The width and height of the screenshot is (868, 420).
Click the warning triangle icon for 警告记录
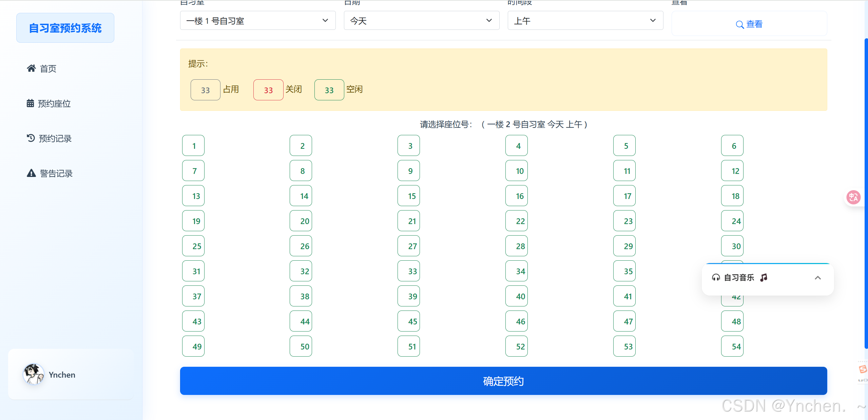[31, 173]
